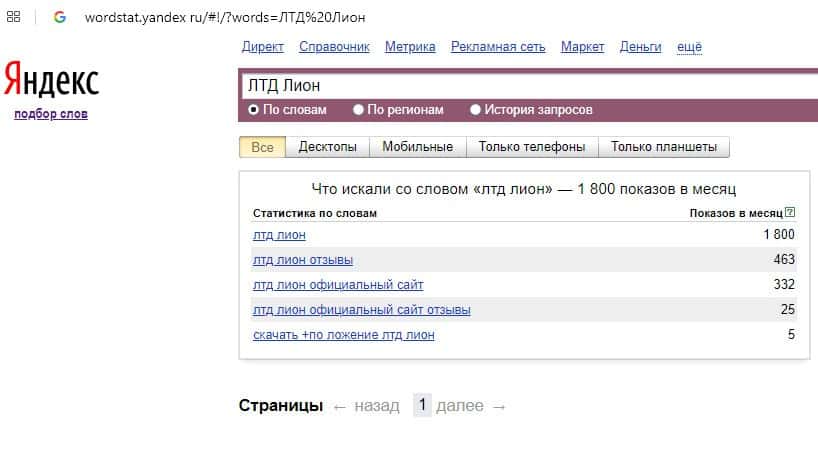Screen dimensions: 818x450
Task: Click the browser address bar URL
Action: pyautogui.click(x=225, y=17)
